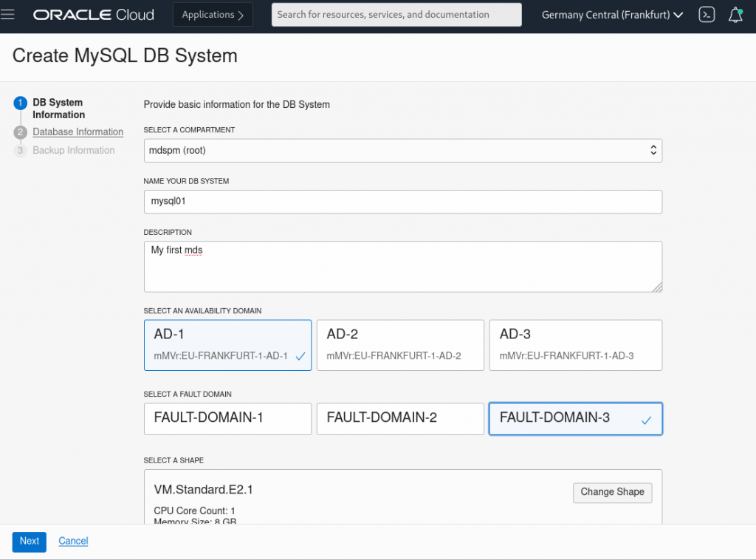
Task: Go to step 2 circle in wizard
Action: click(20, 132)
